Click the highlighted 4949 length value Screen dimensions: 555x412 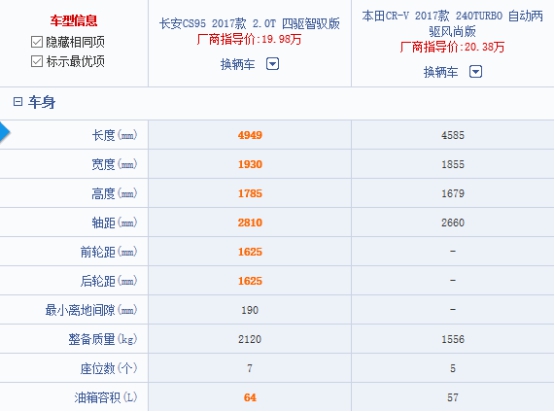coord(250,135)
